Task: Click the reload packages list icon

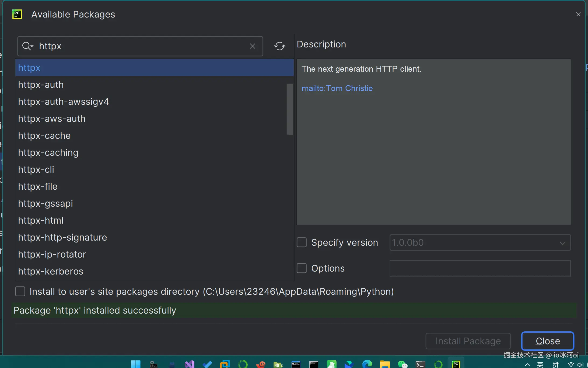Action: point(280,46)
